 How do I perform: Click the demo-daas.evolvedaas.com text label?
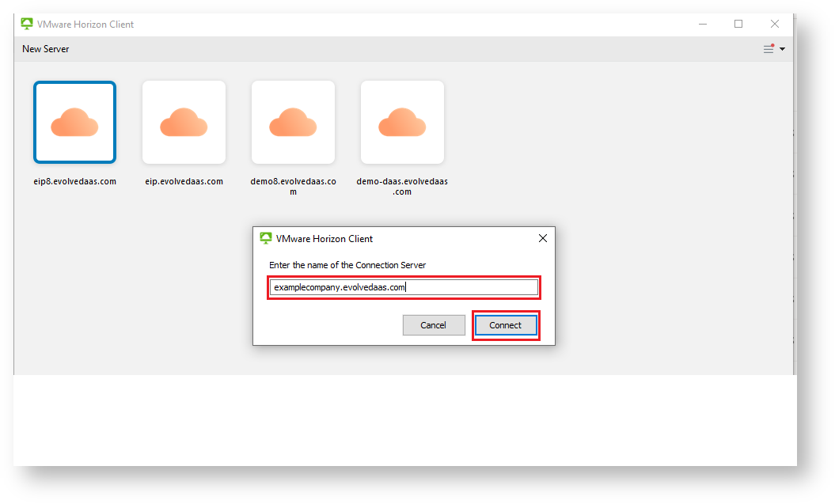click(402, 186)
